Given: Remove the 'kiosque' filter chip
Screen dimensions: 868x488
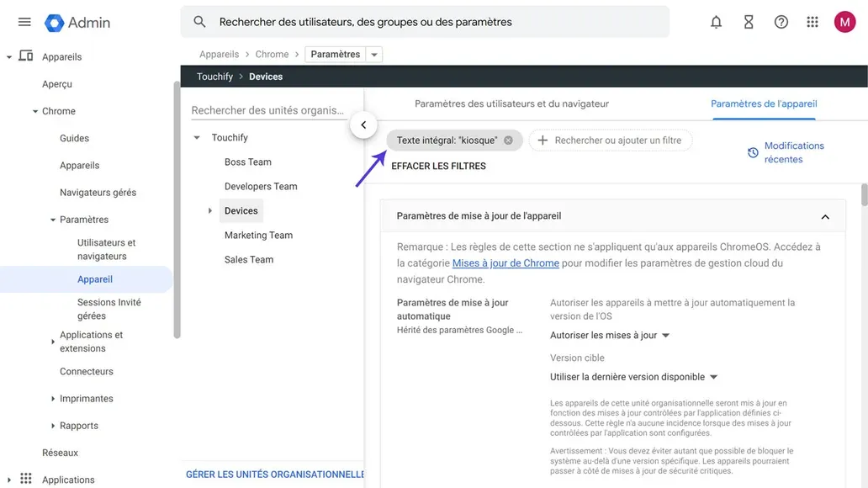Looking at the screenshot, I should tap(508, 140).
